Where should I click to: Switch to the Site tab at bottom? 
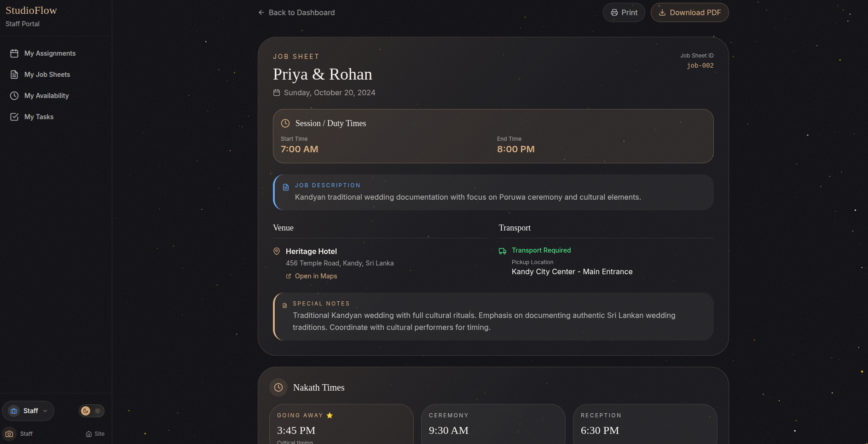pos(95,433)
